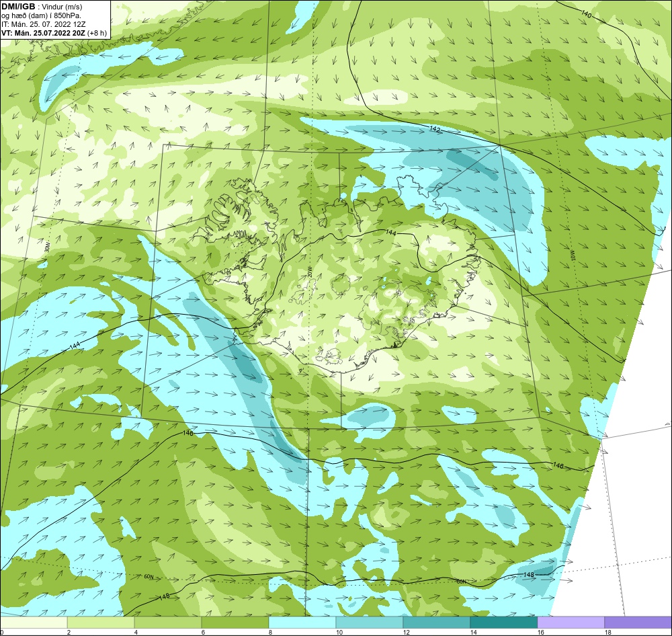Click the '148' contour label in the southeast

point(529,575)
